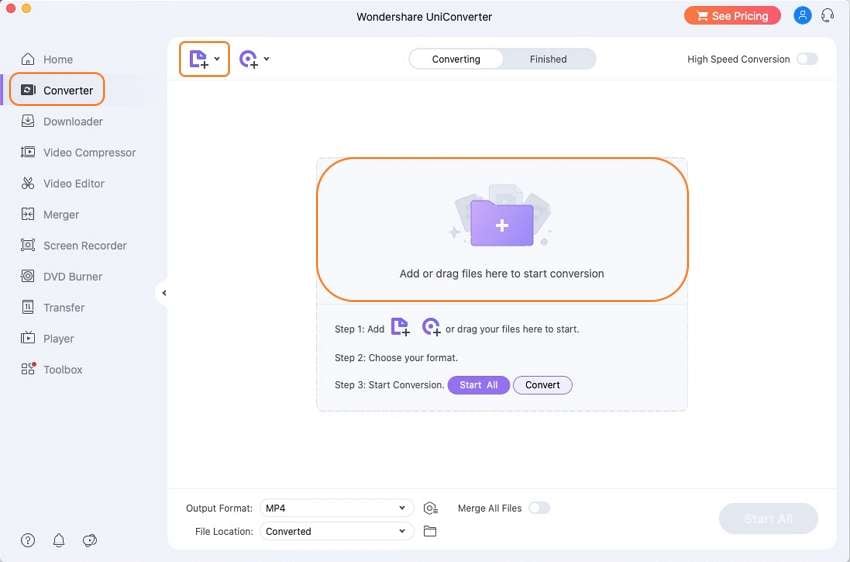
Task: Click the Convert button in Step 3
Action: 543,385
